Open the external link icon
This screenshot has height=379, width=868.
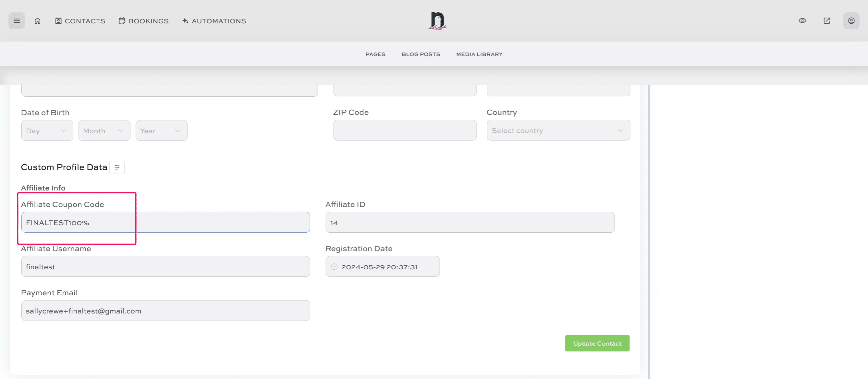(826, 21)
